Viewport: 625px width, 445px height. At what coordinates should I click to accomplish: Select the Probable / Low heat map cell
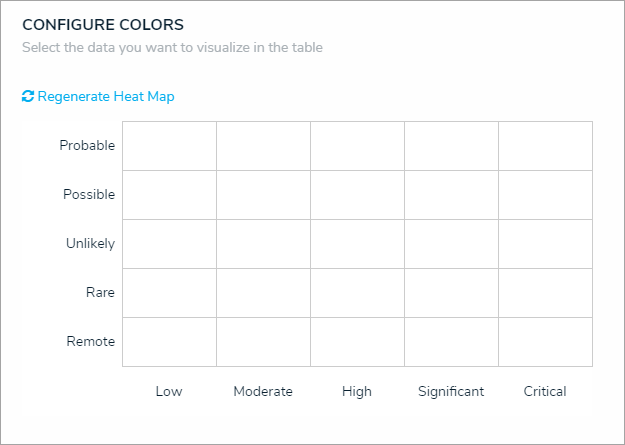[x=169, y=146]
